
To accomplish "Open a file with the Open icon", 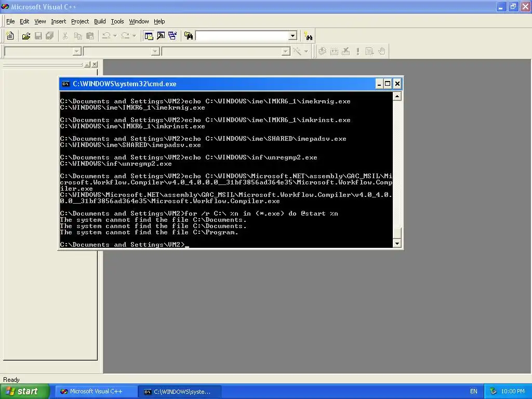I will [26, 36].
